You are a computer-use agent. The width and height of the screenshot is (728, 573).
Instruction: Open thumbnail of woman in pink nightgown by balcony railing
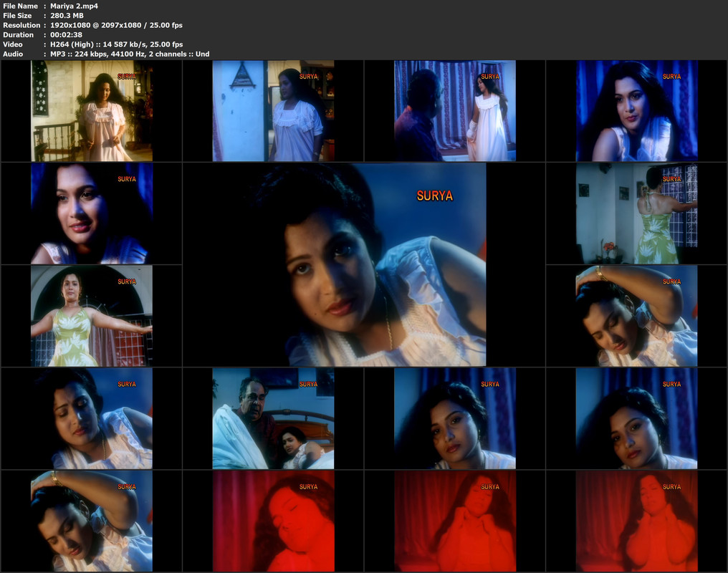point(92,111)
